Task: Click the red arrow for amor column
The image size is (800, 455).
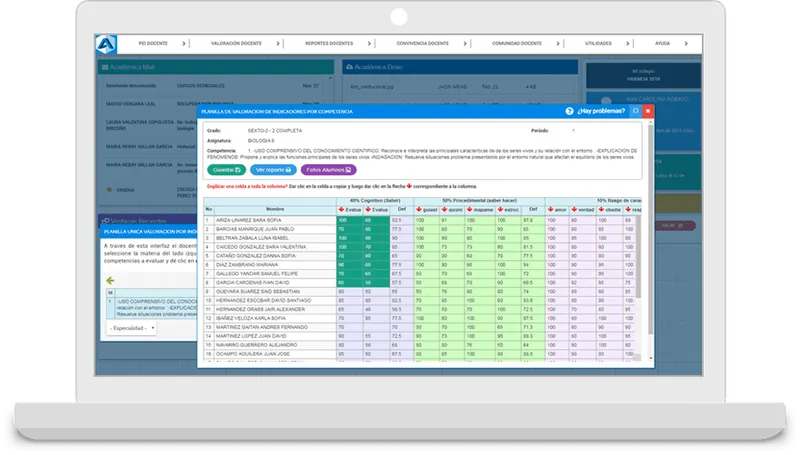Action: point(551,210)
